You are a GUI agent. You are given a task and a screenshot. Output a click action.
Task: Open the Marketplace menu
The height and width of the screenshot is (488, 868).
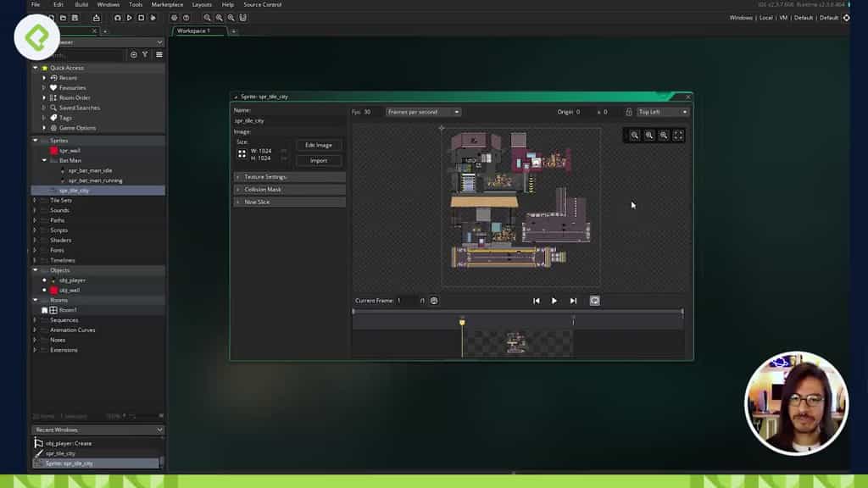click(167, 5)
